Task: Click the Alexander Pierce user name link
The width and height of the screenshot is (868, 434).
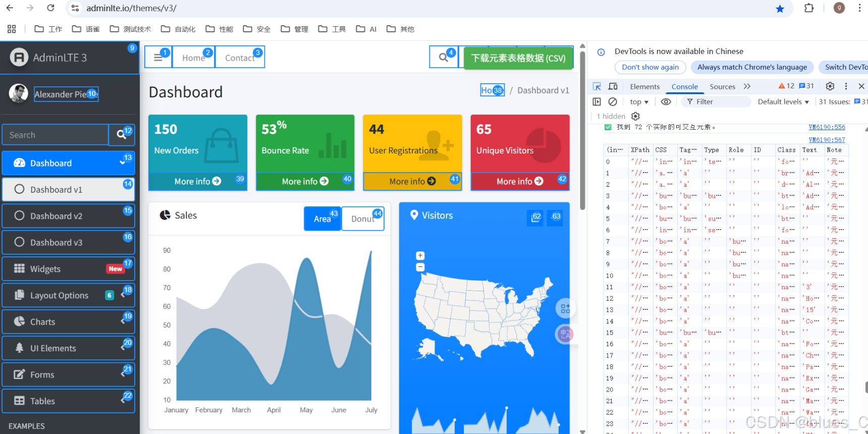Action: pos(66,94)
